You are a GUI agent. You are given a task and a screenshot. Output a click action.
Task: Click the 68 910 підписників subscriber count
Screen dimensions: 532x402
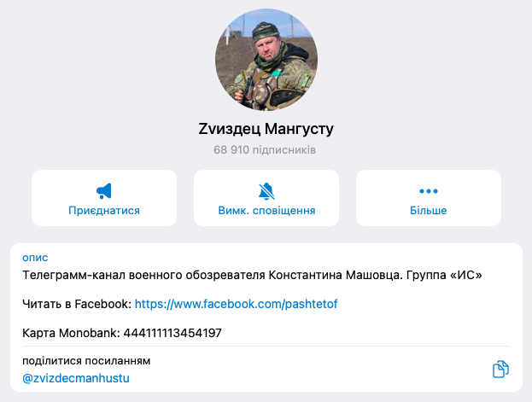tap(265, 149)
